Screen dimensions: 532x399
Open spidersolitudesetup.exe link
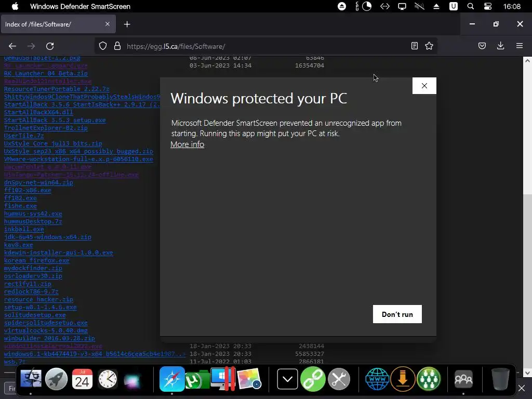(46, 322)
